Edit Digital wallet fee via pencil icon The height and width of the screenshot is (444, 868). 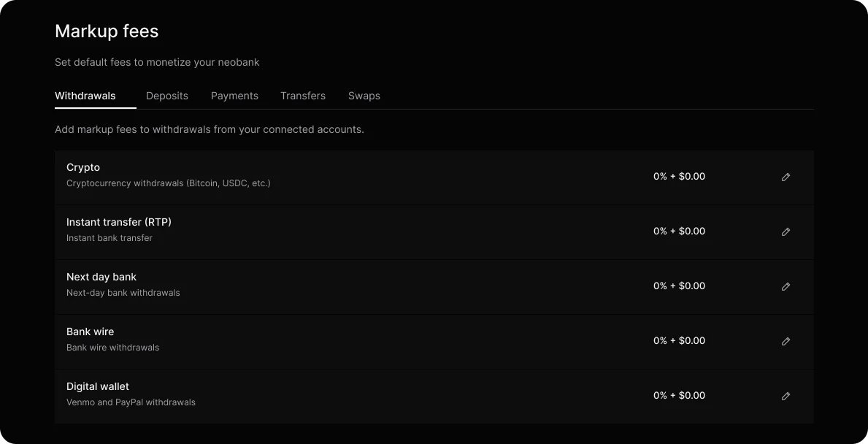(786, 397)
